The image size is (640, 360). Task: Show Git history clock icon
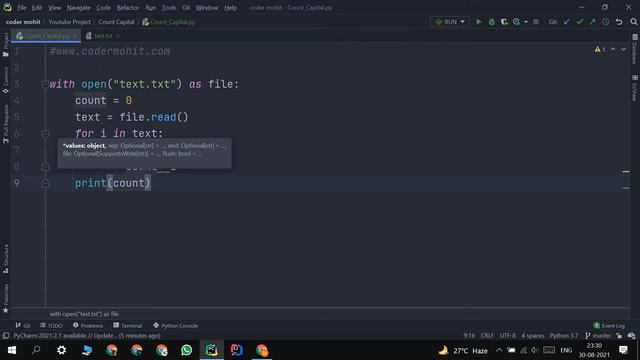pyautogui.click(x=605, y=22)
